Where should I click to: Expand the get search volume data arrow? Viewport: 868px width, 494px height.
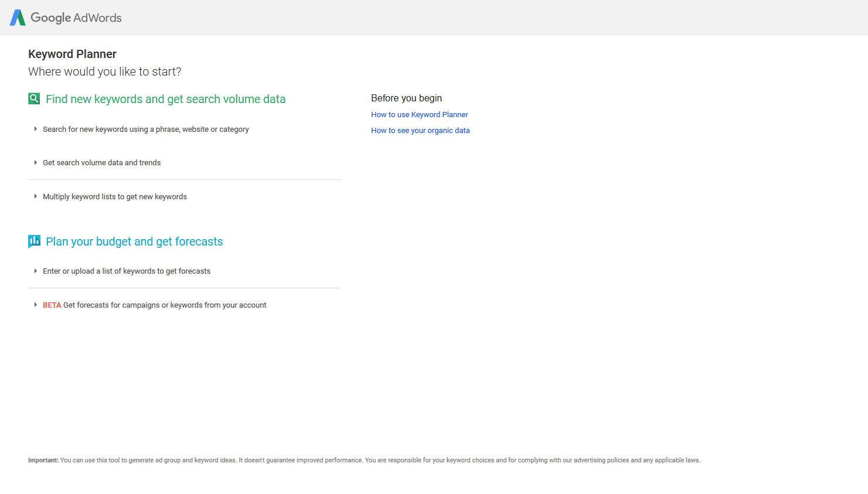click(35, 162)
